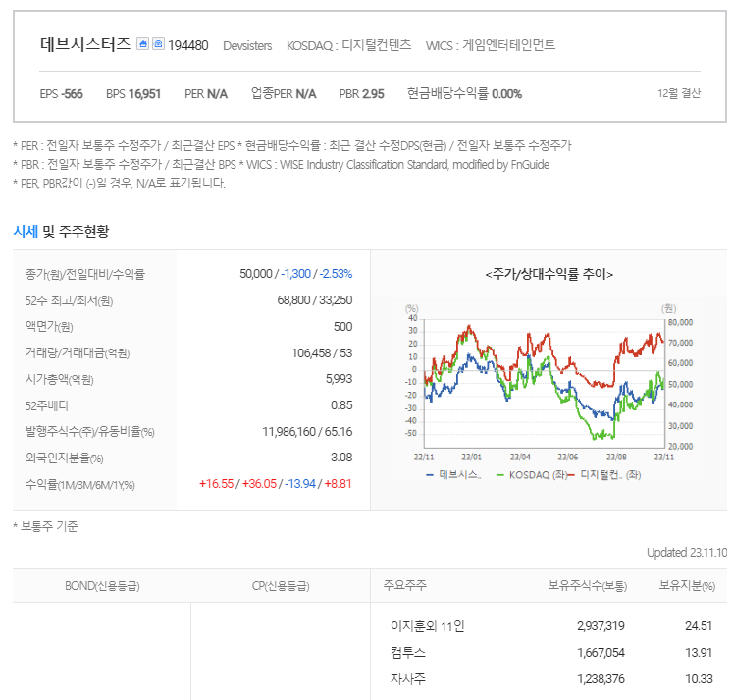The width and height of the screenshot is (732, 700).
Task: Click shareholder row 이지훈외 11인
Action: [x=428, y=626]
